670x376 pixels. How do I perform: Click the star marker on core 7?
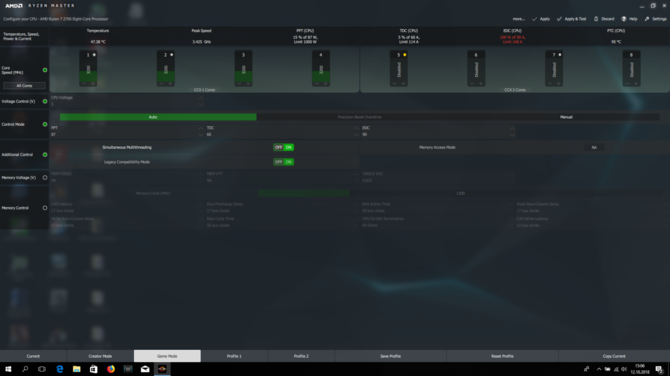(x=559, y=55)
